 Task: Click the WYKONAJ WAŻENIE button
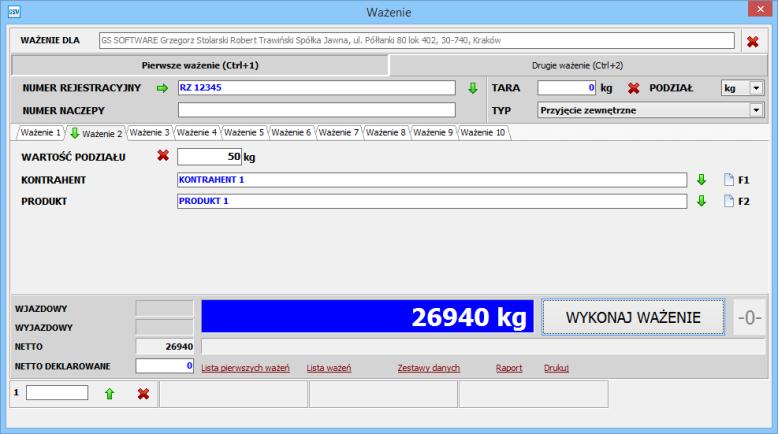633,317
